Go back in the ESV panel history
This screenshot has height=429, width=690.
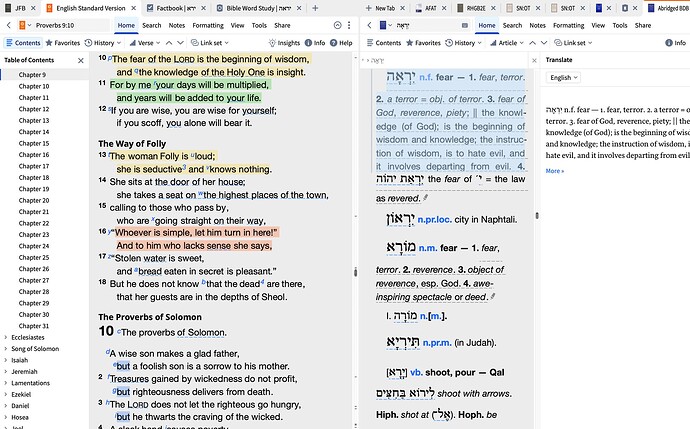[x=8, y=26]
